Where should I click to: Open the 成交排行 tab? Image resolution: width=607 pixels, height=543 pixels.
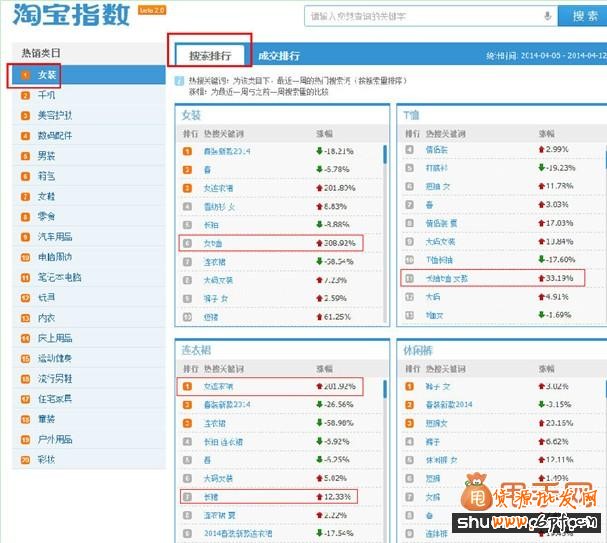click(x=278, y=56)
